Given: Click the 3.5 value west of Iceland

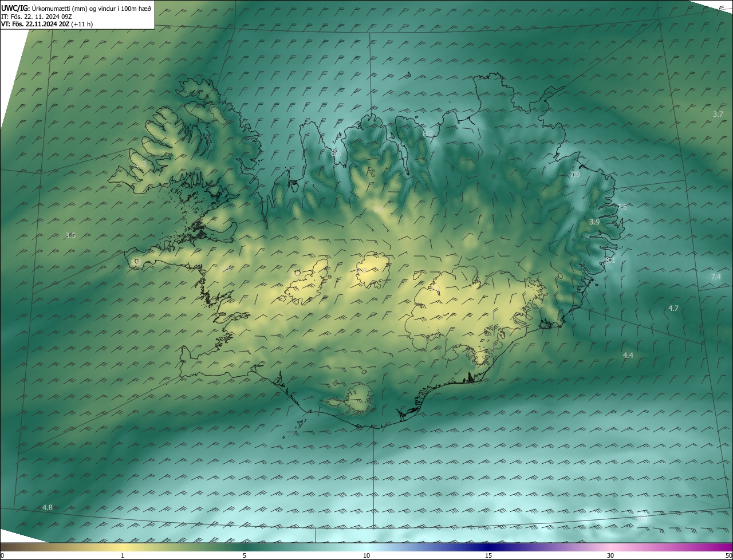Looking at the screenshot, I should point(70,235).
